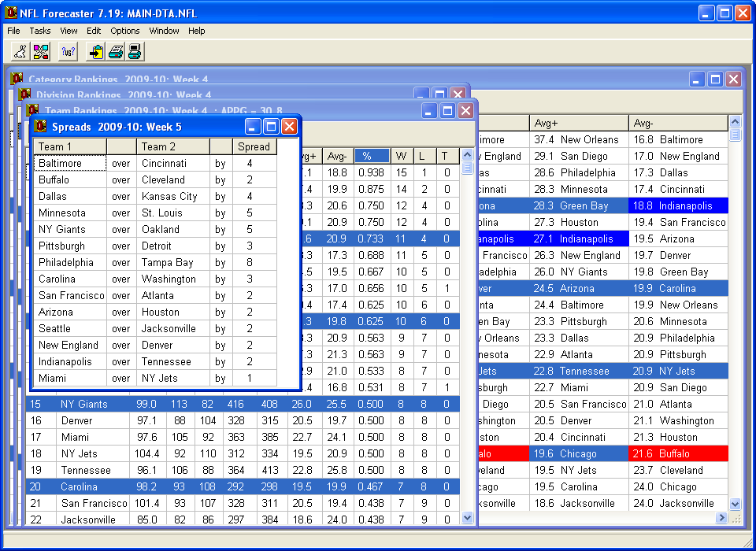
Task: Open the Help menu
Action: click(197, 31)
